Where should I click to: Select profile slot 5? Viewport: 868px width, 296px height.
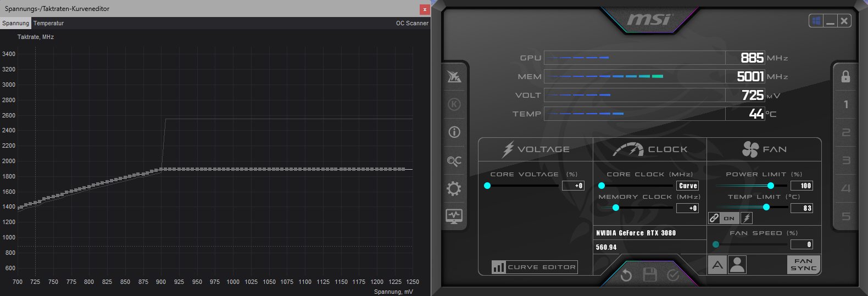pos(846,216)
